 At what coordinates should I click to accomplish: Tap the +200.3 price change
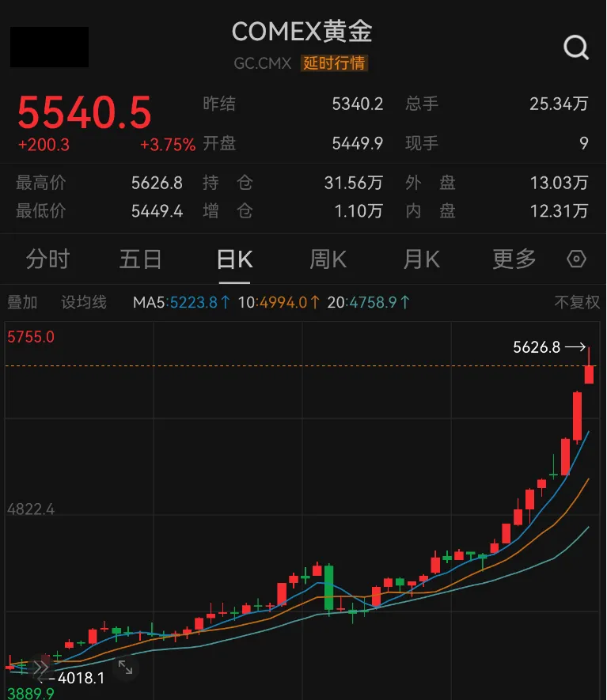(x=44, y=145)
